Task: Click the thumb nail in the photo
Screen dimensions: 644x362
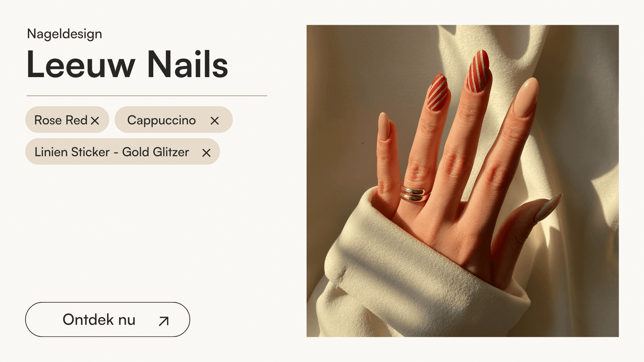Action: coord(548,207)
